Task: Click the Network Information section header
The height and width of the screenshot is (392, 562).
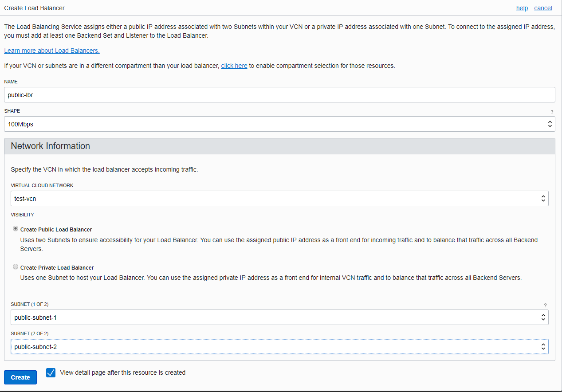Action: click(x=279, y=146)
